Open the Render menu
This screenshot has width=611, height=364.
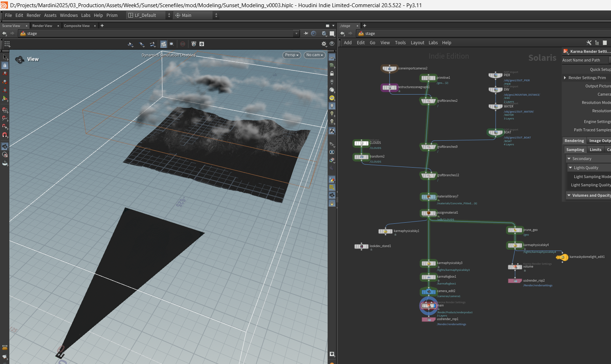pos(33,15)
